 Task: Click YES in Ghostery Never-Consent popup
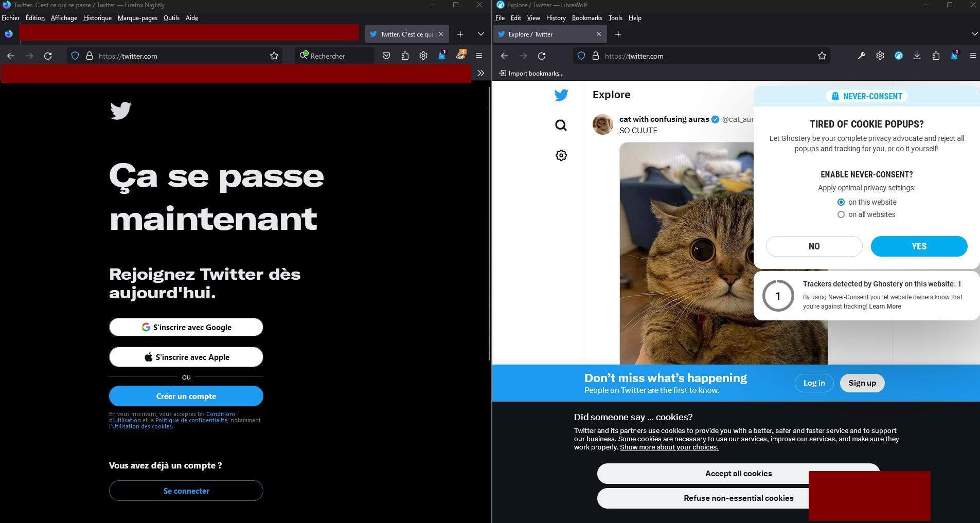tap(919, 246)
